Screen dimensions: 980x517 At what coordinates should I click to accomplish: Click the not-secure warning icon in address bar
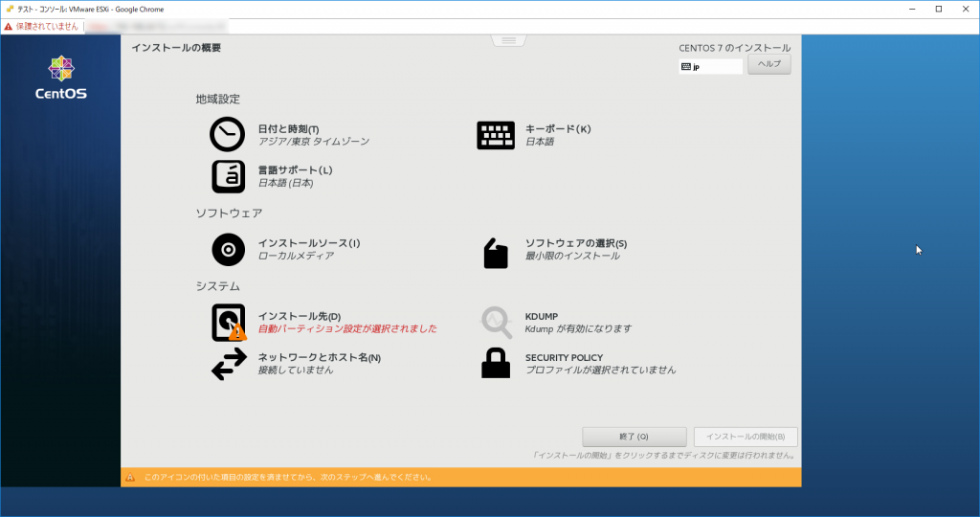tap(8, 26)
